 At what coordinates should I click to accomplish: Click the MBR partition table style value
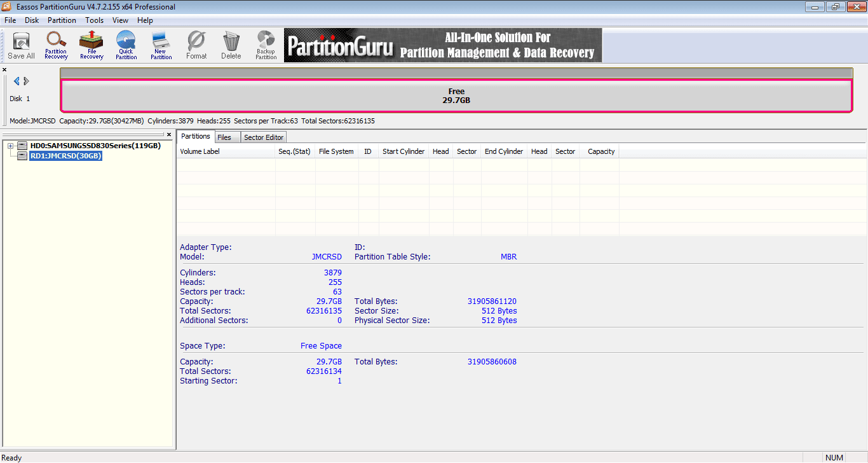[509, 257]
